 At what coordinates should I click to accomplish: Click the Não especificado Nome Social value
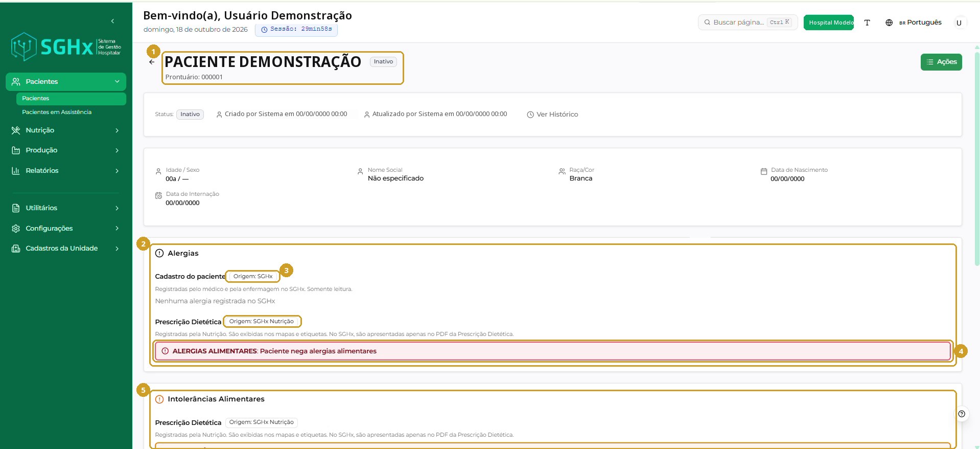pos(395,178)
